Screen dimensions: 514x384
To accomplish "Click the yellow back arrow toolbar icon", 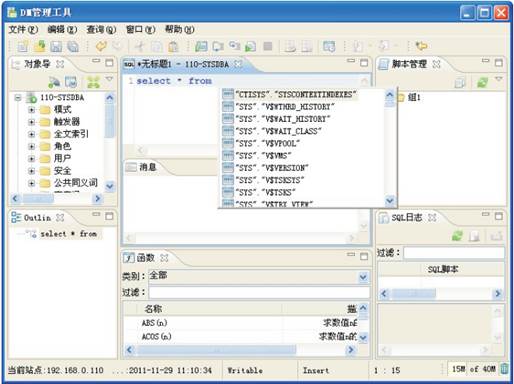I will (x=422, y=46).
